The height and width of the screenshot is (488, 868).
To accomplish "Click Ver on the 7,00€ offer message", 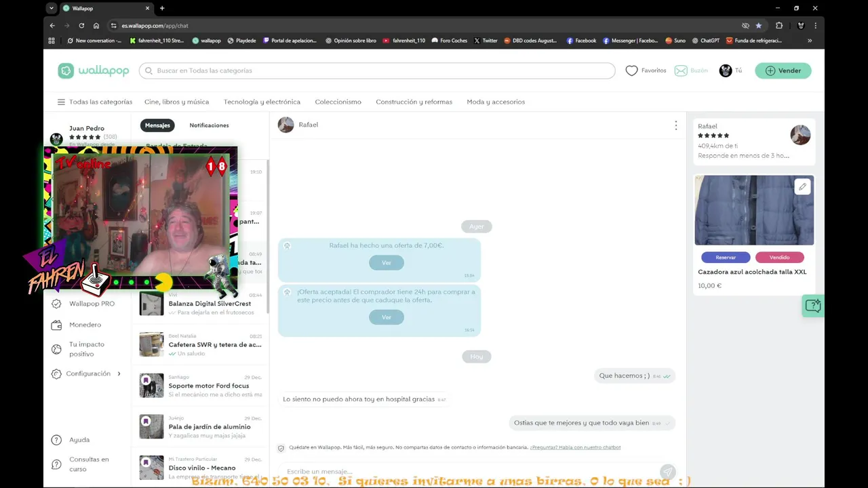I will tap(387, 263).
